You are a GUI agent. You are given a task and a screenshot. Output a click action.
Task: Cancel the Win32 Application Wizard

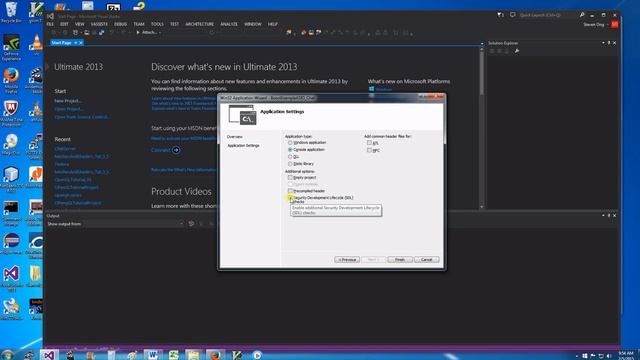(427, 260)
